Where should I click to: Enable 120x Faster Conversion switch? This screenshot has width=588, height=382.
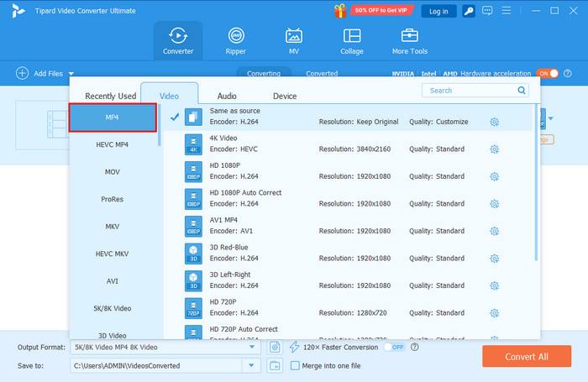pos(395,347)
